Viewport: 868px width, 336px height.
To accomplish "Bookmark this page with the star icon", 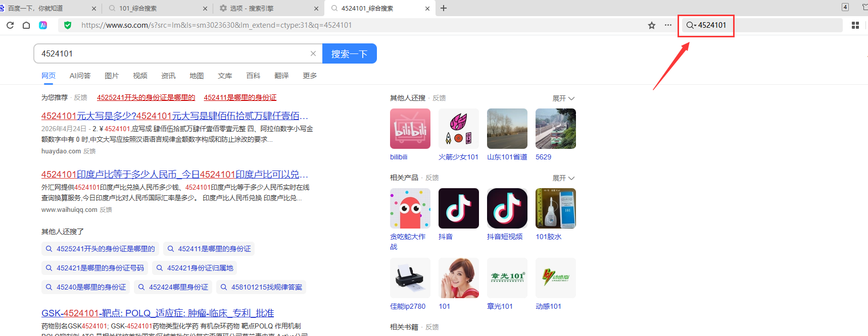I will click(x=652, y=25).
